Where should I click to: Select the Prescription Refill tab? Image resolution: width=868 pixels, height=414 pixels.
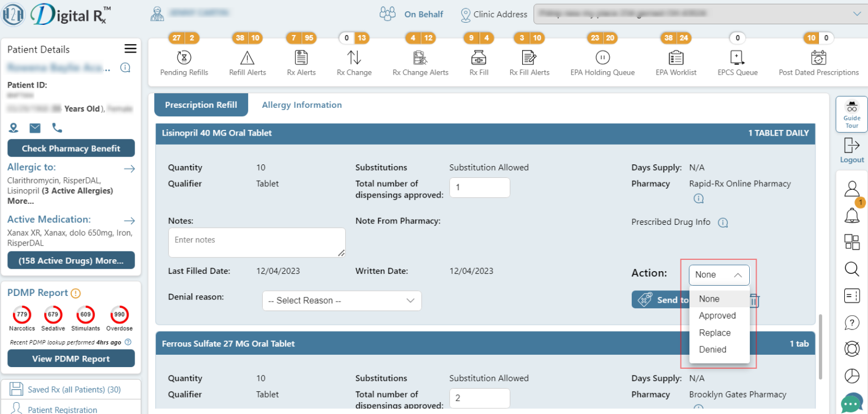click(x=201, y=104)
